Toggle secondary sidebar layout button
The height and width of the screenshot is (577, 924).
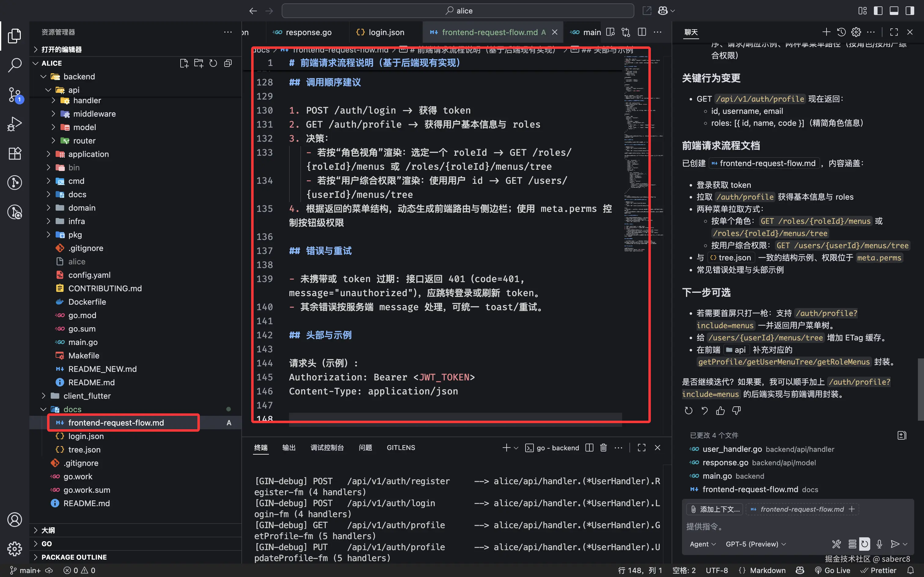pyautogui.click(x=910, y=11)
